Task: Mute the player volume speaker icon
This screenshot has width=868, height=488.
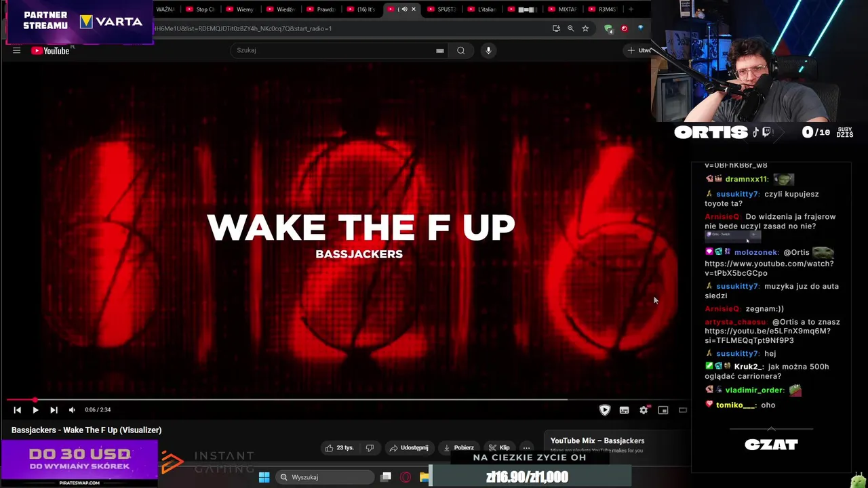Action: 72,409
